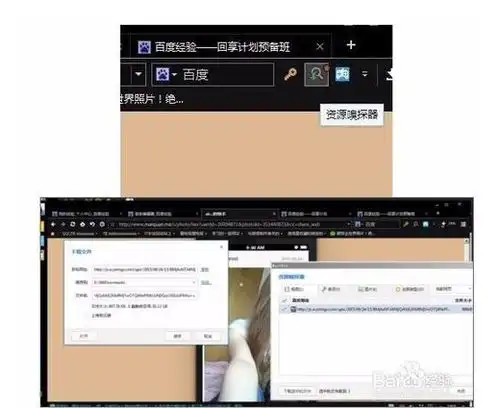Click the sniffer magnifier icon in lower browser toolbar
This screenshot has height=408, width=499.
coord(416,224)
